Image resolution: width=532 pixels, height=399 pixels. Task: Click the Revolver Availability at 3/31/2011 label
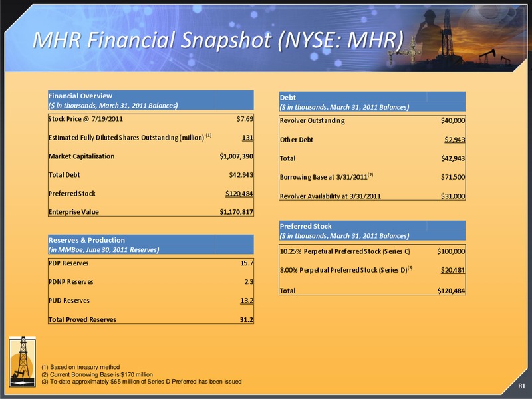coord(330,196)
